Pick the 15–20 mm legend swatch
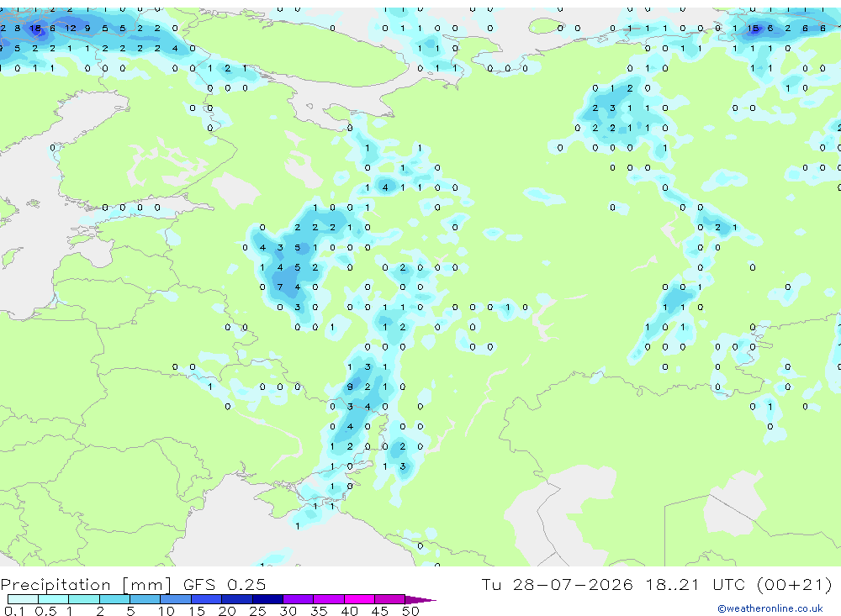 (x=207, y=599)
